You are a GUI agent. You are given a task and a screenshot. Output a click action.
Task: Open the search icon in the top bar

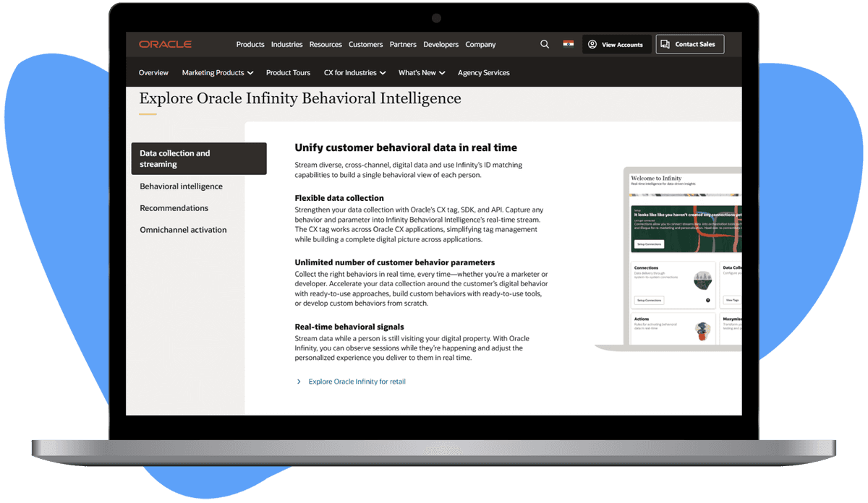pyautogui.click(x=545, y=44)
